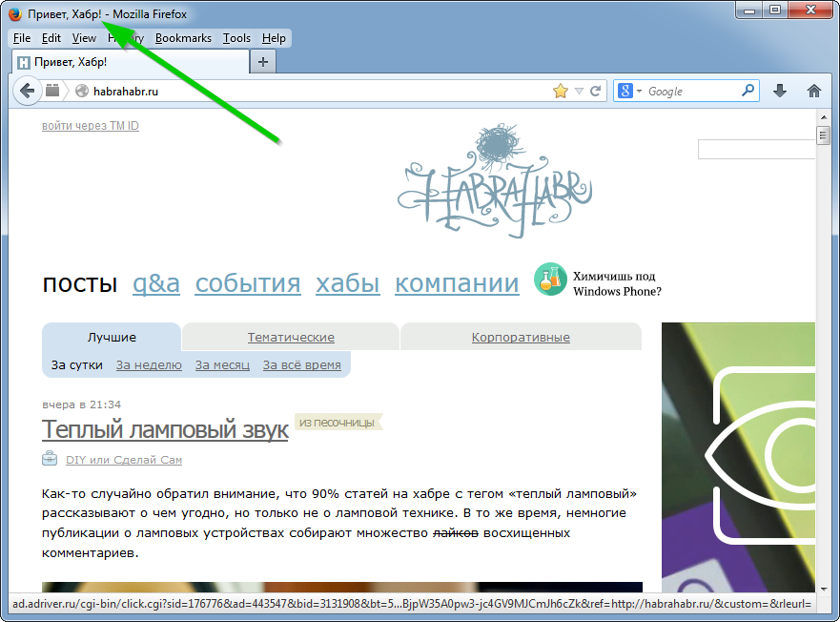
Task: Go to the home page icon
Action: pos(813,91)
